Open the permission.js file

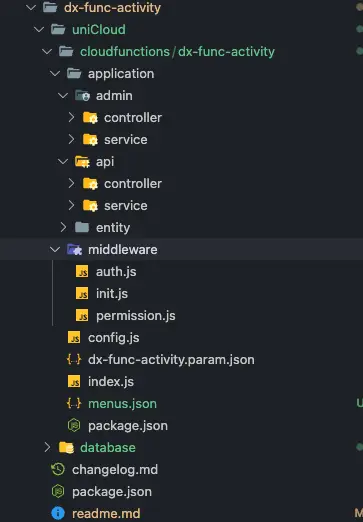tap(136, 316)
